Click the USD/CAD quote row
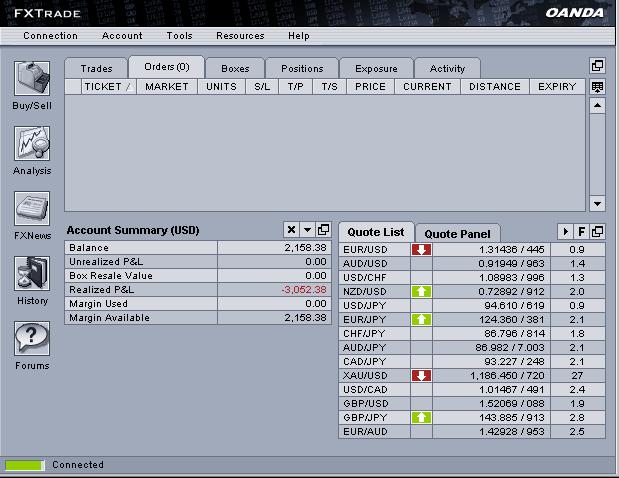Viewport: 619px width, 478px height. [472, 390]
